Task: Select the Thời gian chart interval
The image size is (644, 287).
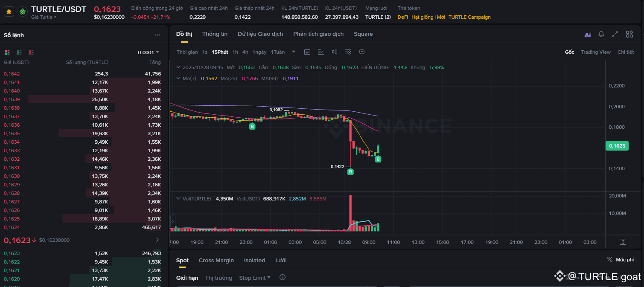Action: pos(187,52)
